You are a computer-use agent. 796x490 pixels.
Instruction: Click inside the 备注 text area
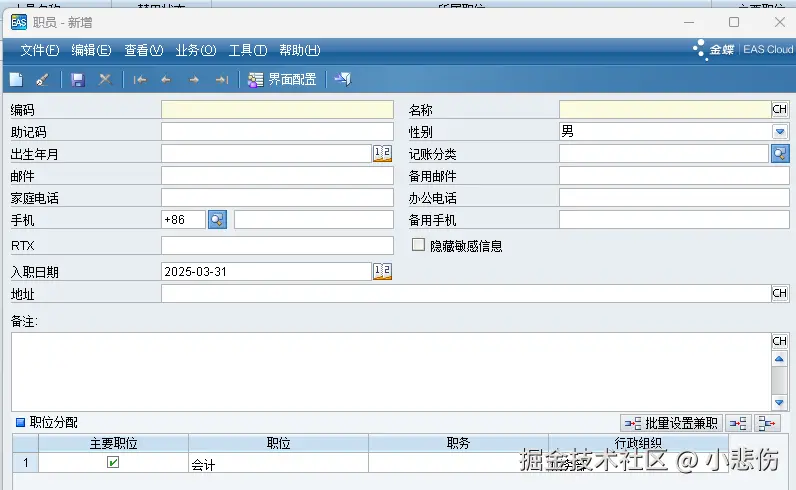(391, 372)
